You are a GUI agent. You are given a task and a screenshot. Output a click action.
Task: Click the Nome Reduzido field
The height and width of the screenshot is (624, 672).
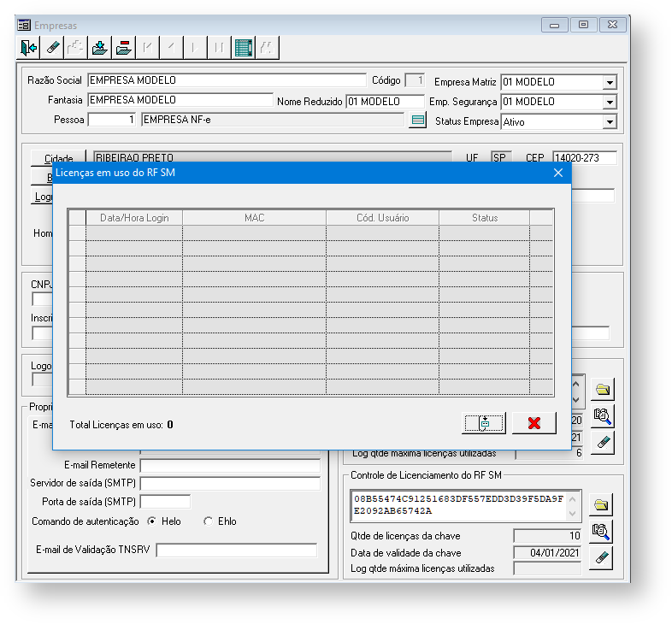click(385, 102)
